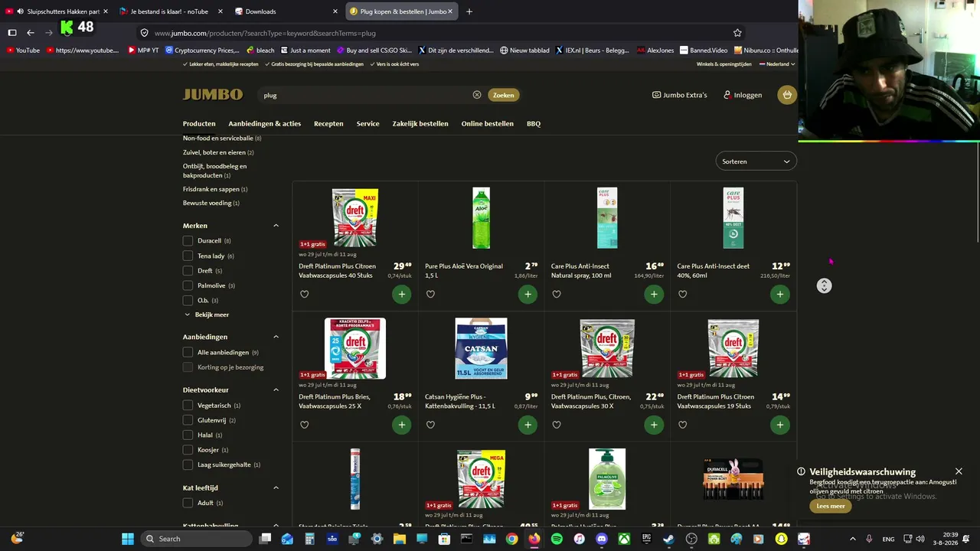
Task: Show hidden system tray icons
Action: coord(853,539)
